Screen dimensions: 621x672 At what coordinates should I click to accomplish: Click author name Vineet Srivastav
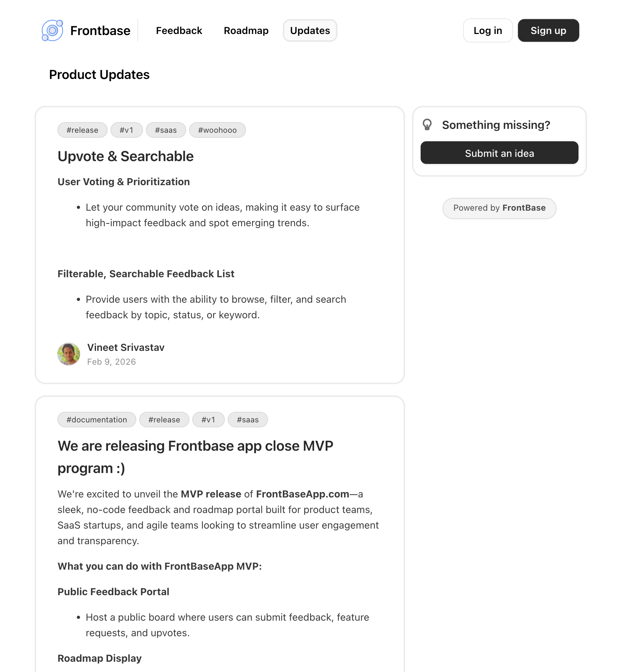[x=126, y=348]
